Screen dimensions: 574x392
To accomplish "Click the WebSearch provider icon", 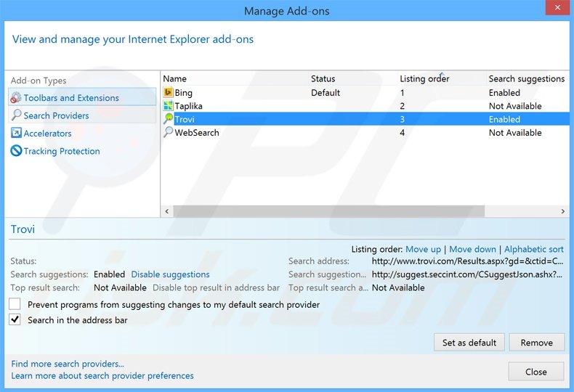I will coord(168,133).
